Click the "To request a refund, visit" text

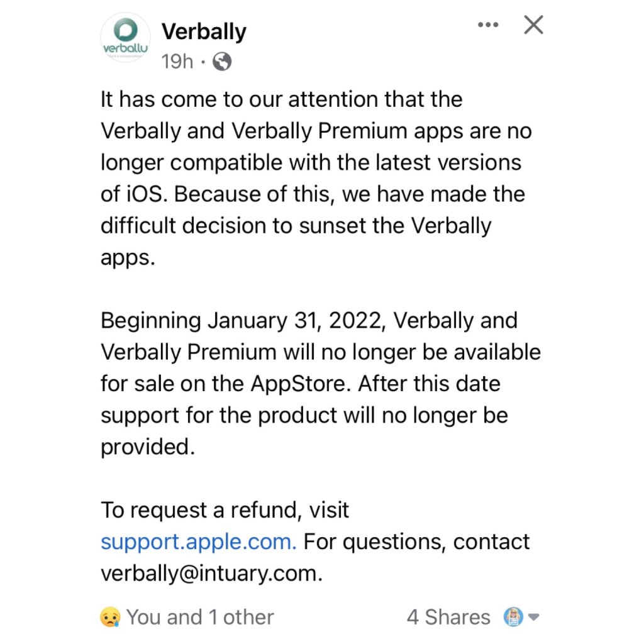coord(225,509)
